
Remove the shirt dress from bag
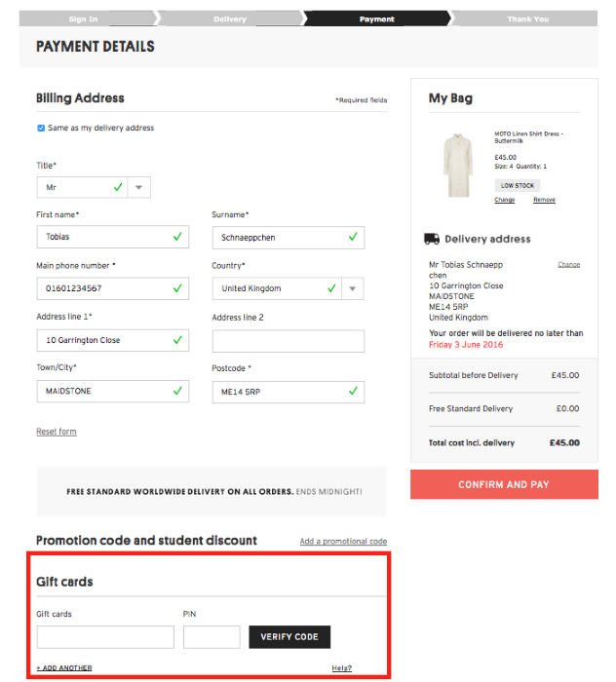[544, 200]
